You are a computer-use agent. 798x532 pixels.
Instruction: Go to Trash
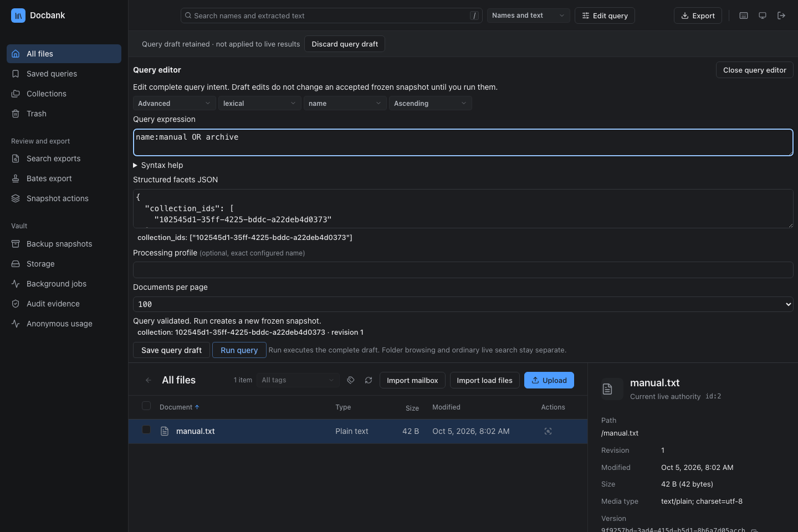(x=64, y=114)
